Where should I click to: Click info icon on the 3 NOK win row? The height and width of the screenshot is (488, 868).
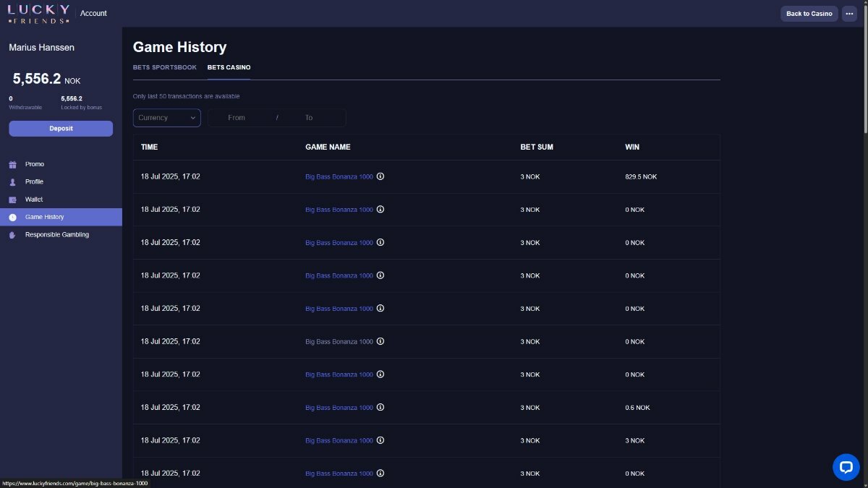(380, 440)
